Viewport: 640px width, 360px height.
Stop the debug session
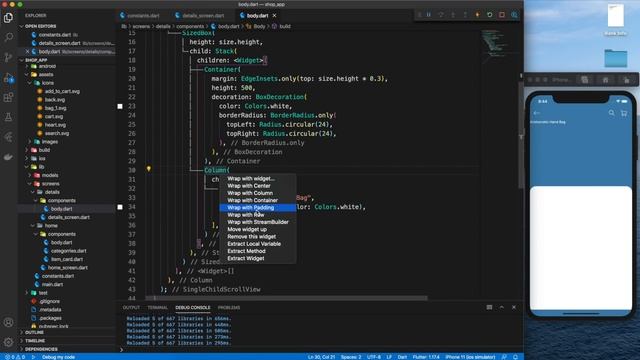[502, 15]
